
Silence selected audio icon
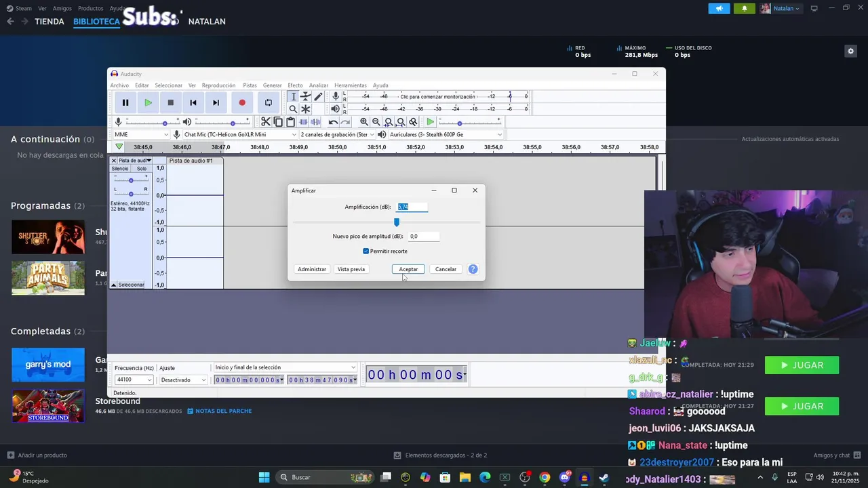point(315,122)
